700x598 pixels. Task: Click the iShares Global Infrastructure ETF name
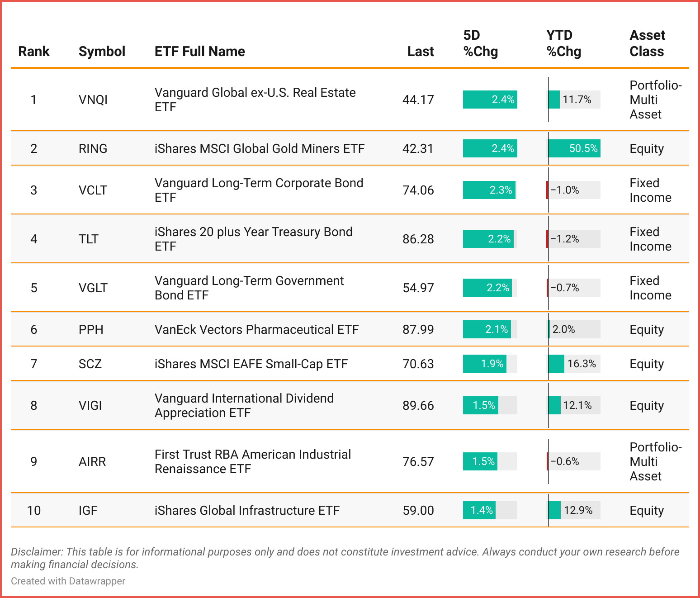tap(247, 510)
